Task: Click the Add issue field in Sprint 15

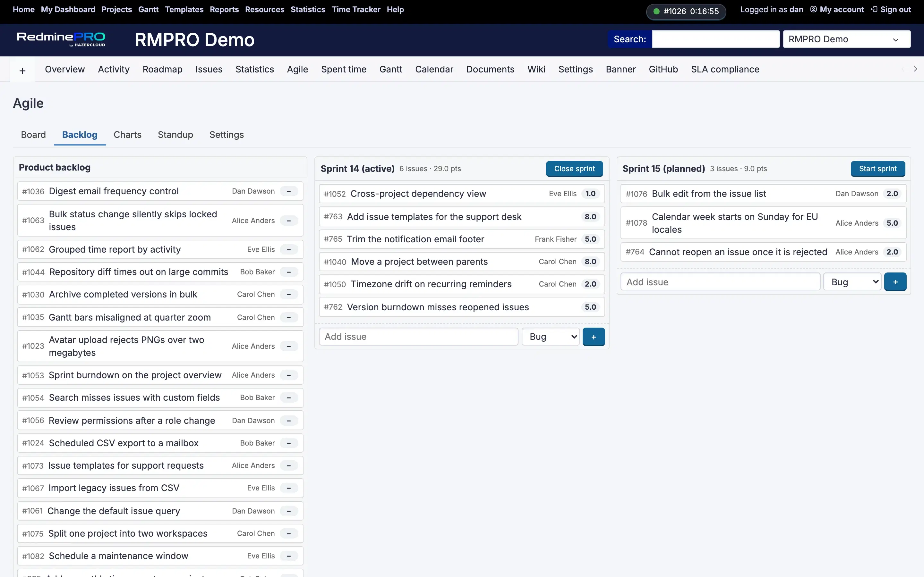Action: (720, 282)
